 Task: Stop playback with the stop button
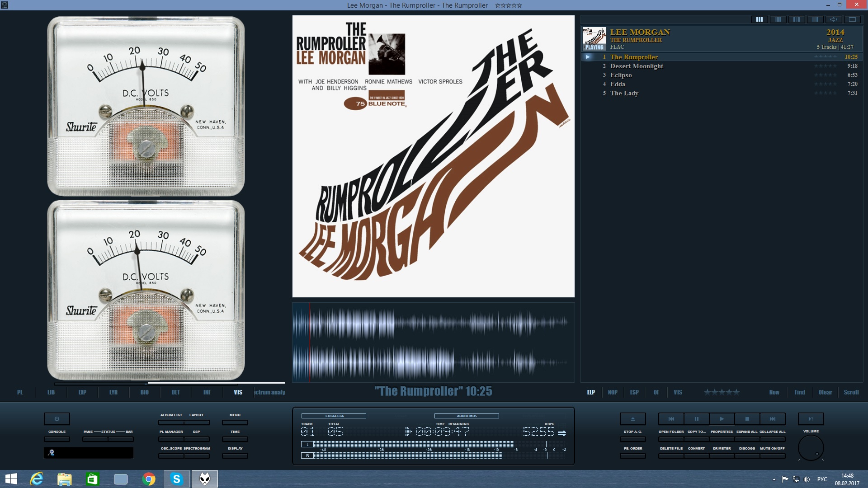click(x=747, y=419)
